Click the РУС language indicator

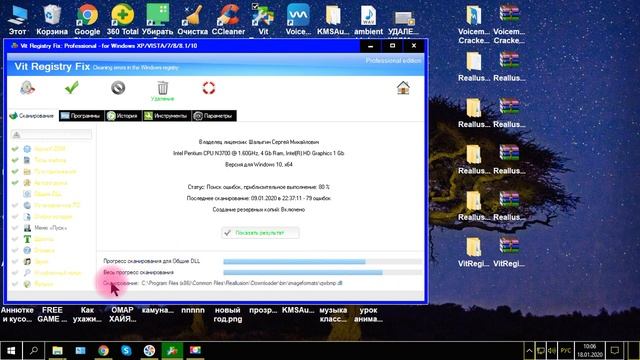(566, 351)
